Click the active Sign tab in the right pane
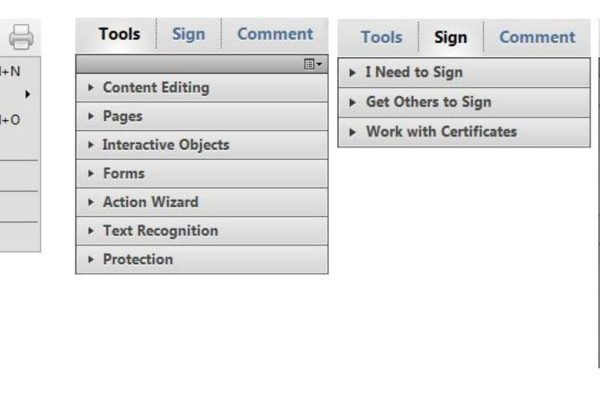The height and width of the screenshot is (400, 600). point(450,38)
